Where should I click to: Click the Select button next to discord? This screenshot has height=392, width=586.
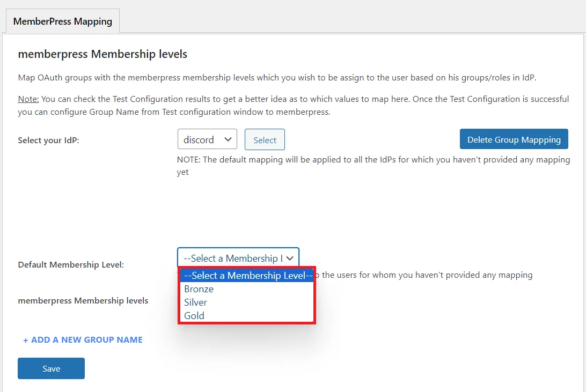coord(265,139)
